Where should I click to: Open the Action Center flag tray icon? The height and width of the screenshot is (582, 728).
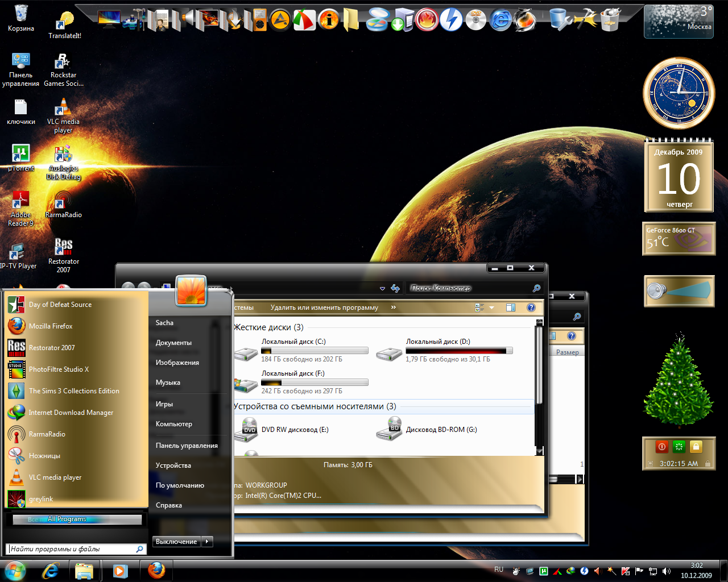point(639,571)
